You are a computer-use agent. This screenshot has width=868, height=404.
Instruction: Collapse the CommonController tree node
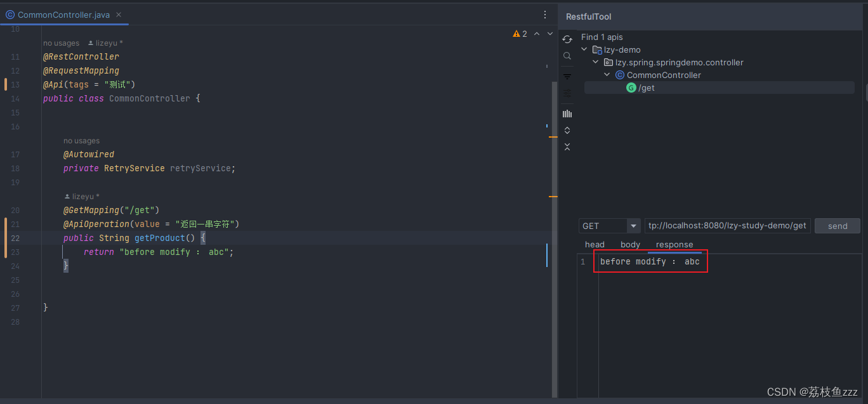point(607,75)
